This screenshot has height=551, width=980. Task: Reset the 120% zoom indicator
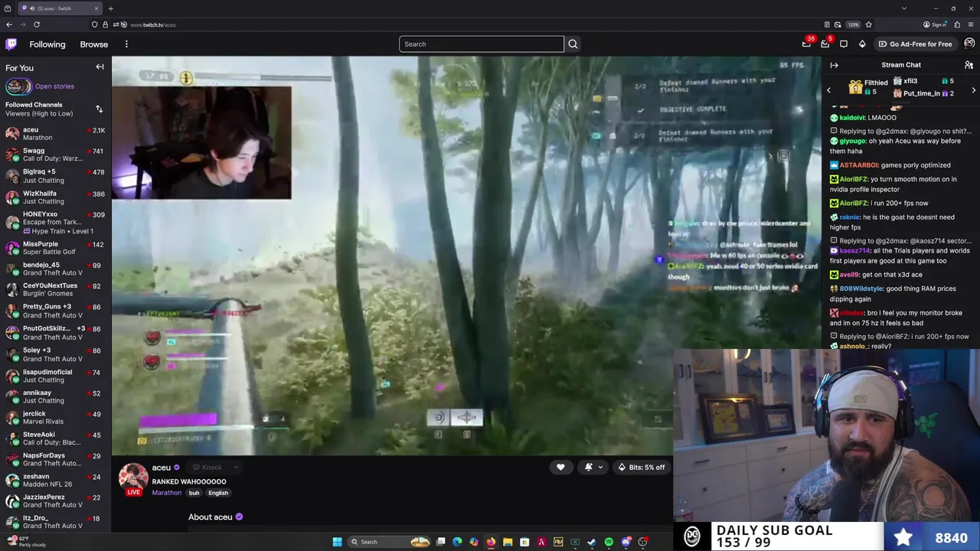[x=853, y=24]
